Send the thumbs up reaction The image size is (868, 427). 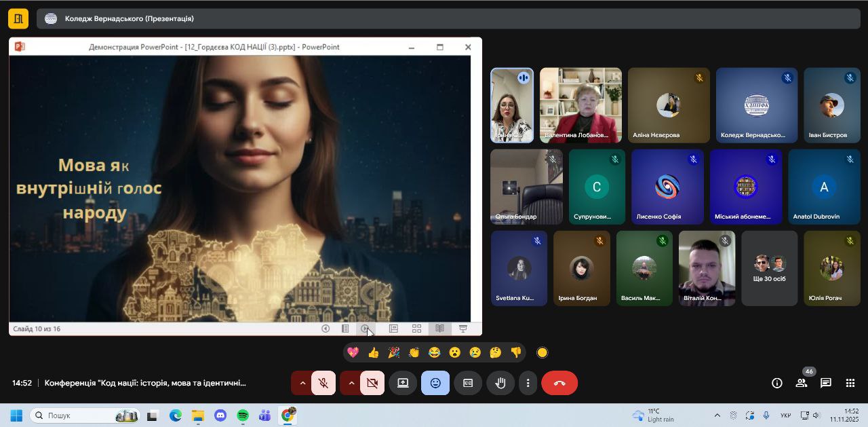pyautogui.click(x=373, y=352)
